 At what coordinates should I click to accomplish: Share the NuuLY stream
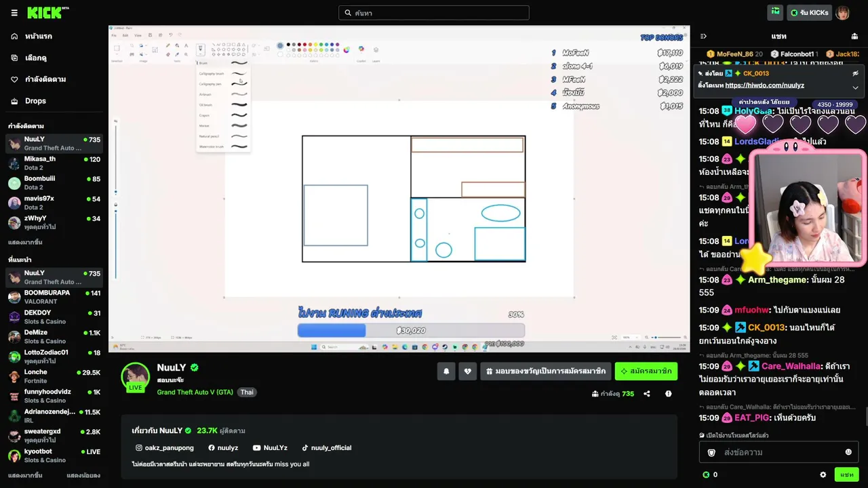pyautogui.click(x=647, y=394)
